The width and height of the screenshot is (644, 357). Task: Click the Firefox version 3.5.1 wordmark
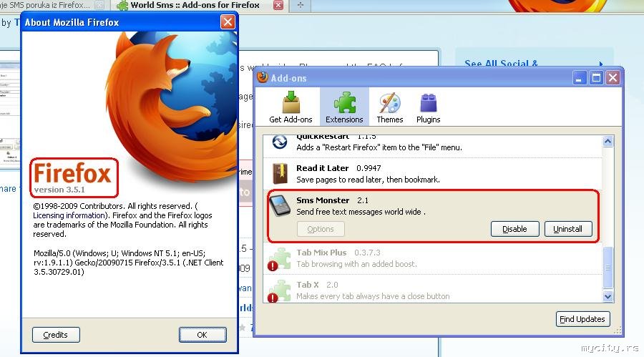tap(74, 177)
